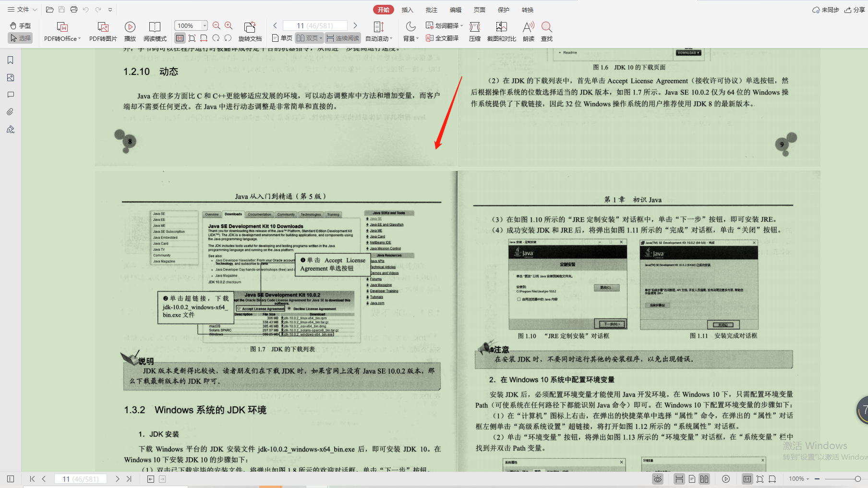
Task: Open the file open folder icon
Action: [x=49, y=10]
